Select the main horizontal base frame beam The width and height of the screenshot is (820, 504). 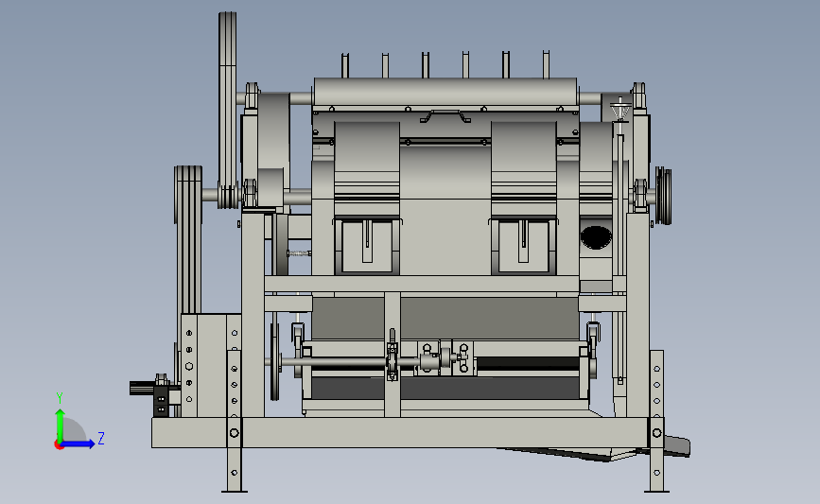point(400,432)
